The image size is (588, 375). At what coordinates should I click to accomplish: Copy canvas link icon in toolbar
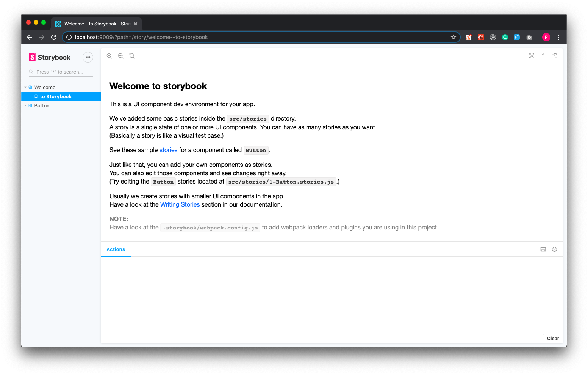[x=554, y=56]
